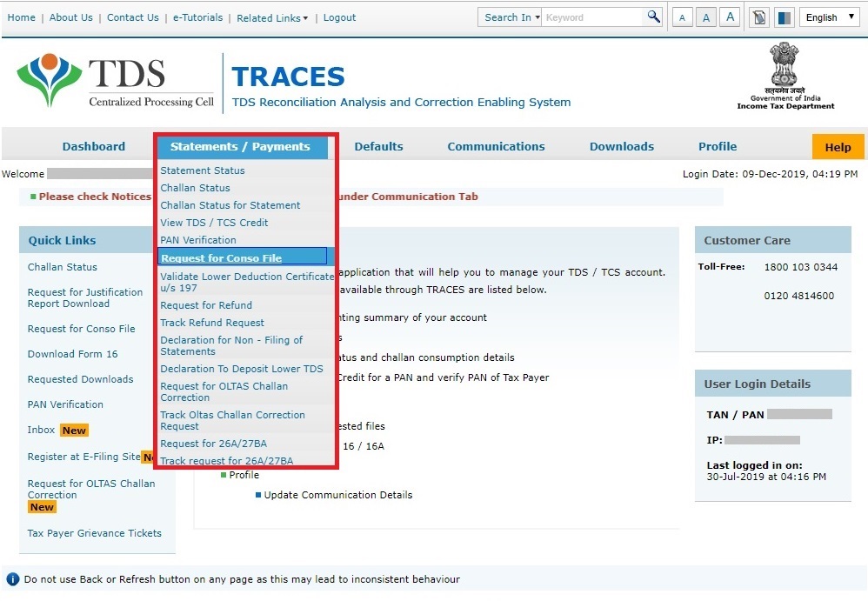Open the Dashboard tab
The image size is (868, 601).
tap(94, 147)
